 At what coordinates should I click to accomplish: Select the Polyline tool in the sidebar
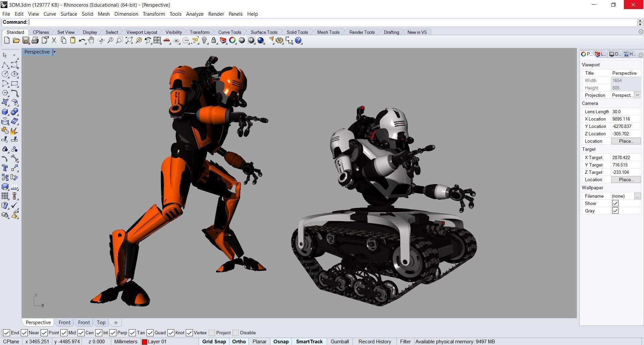tap(5, 65)
